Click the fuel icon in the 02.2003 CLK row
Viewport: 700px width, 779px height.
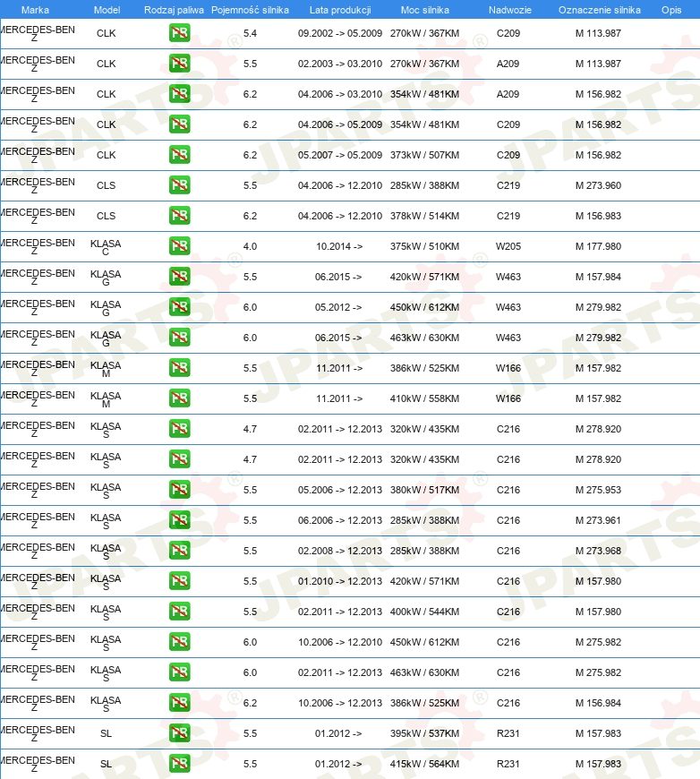pos(179,64)
